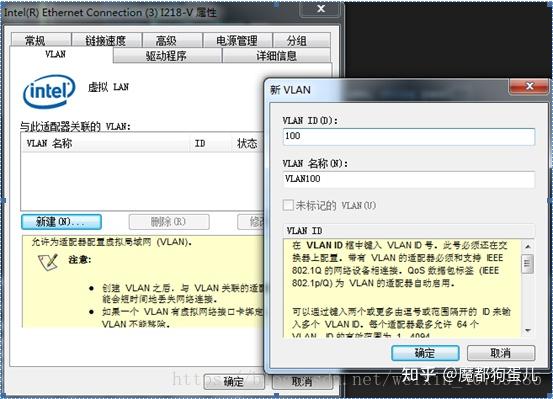
Task: Click 取消 in the properties window
Action: pyautogui.click(x=303, y=381)
